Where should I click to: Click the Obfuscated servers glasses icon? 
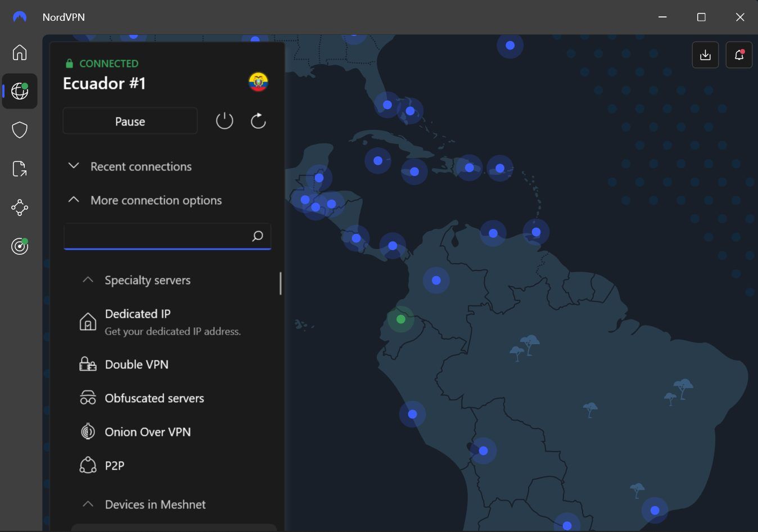click(x=88, y=398)
